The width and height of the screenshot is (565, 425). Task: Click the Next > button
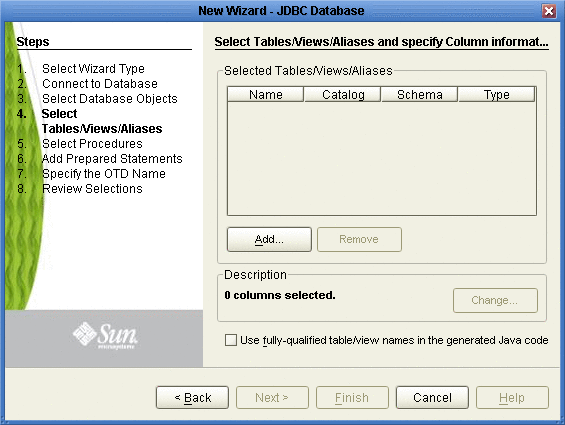[x=272, y=397]
